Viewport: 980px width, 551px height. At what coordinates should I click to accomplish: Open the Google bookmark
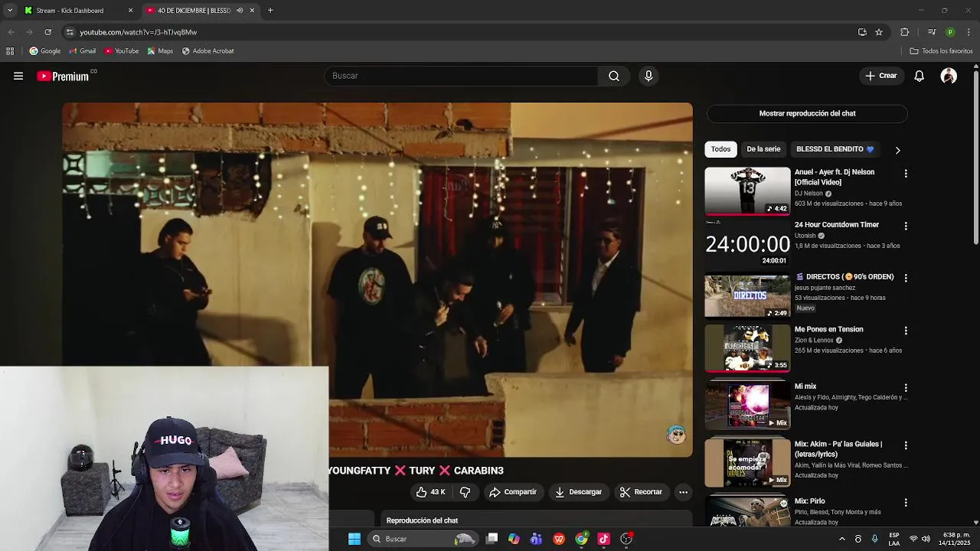[45, 51]
